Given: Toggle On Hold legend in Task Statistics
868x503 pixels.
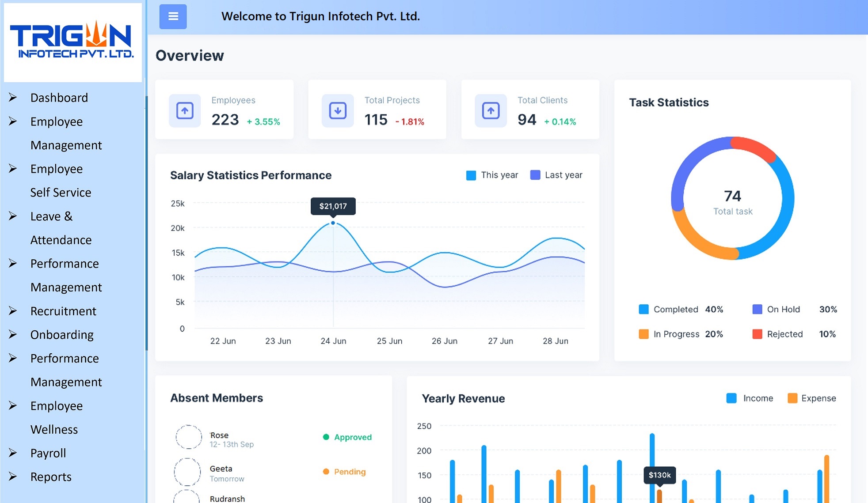Looking at the screenshot, I should [x=795, y=309].
